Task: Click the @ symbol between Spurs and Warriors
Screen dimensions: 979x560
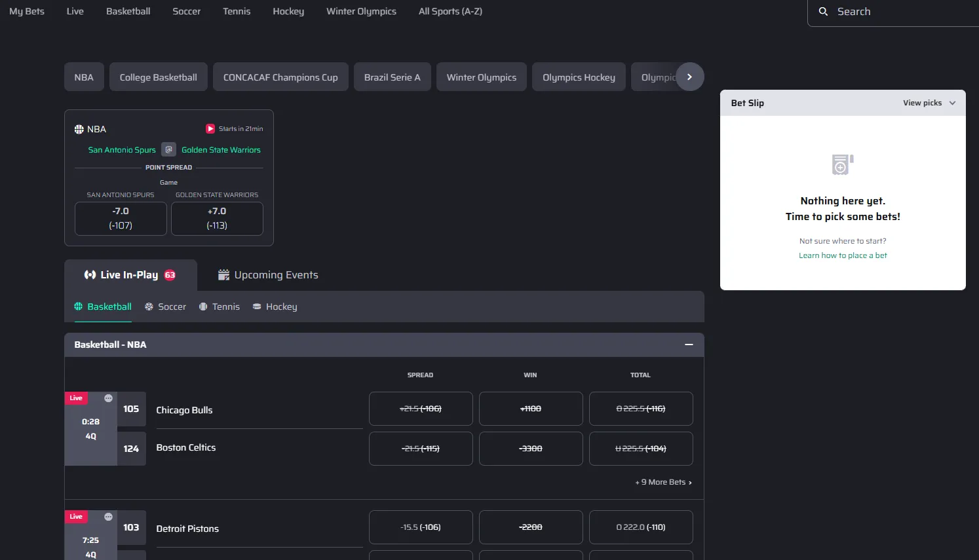Action: click(169, 150)
